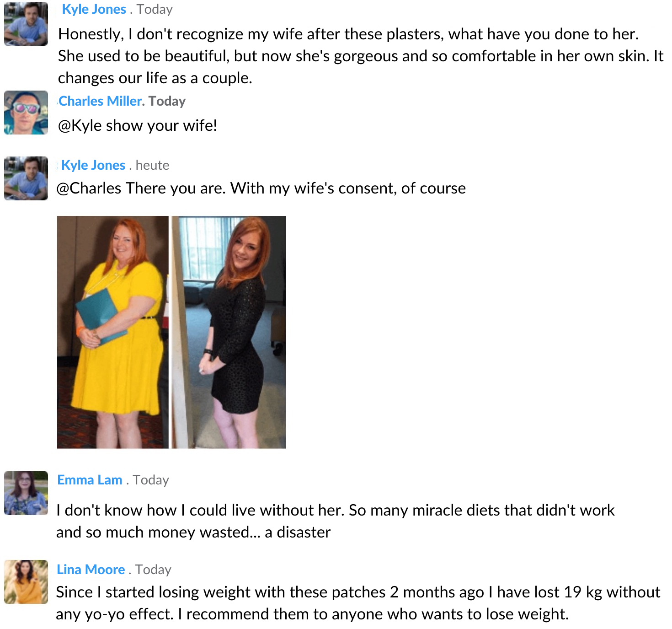The height and width of the screenshot is (629, 672).
Task: Click Kyle Jones's avatar beside the plasters comment
Action: pyautogui.click(x=26, y=24)
